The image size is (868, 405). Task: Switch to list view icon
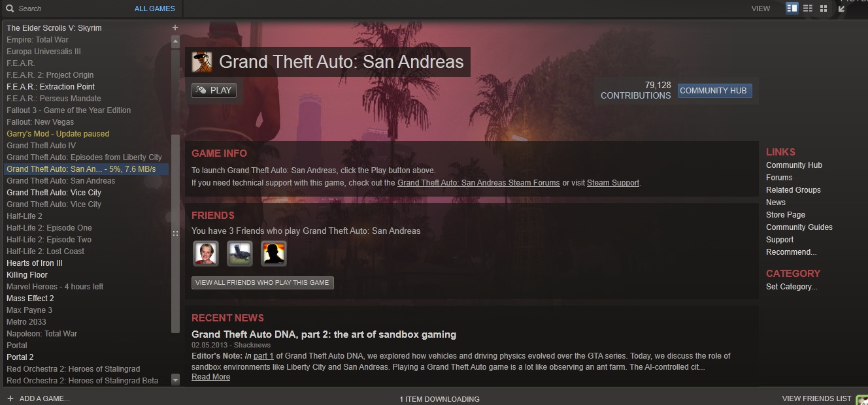(x=808, y=8)
